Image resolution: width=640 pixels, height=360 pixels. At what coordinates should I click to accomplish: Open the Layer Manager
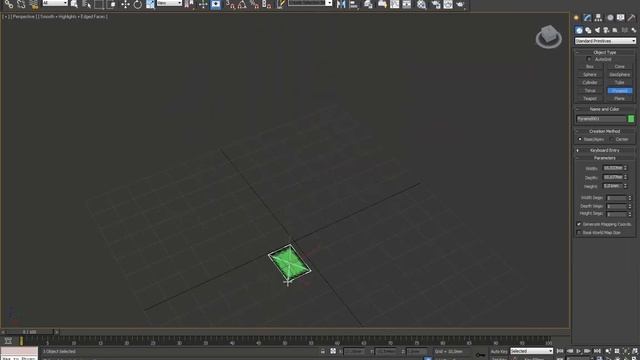click(x=369, y=4)
